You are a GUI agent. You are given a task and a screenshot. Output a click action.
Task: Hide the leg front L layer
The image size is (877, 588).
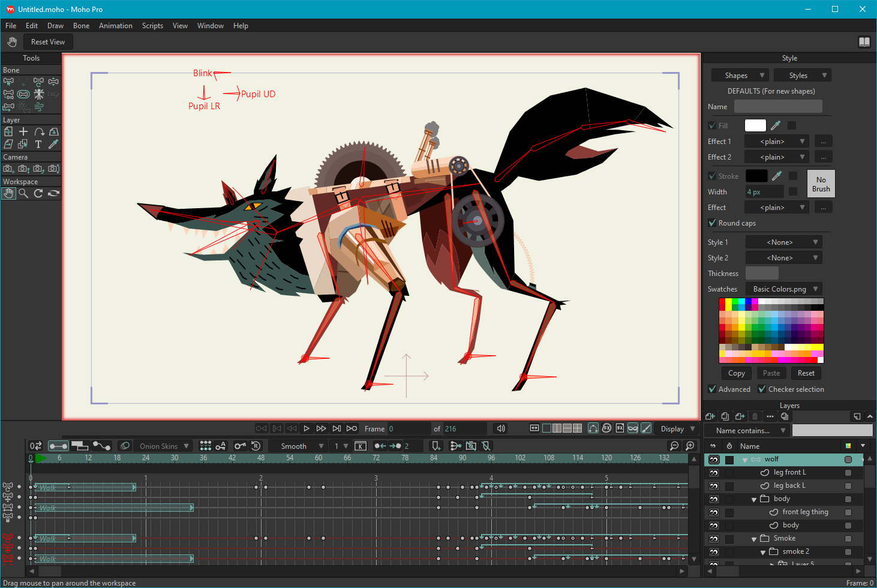tap(714, 473)
